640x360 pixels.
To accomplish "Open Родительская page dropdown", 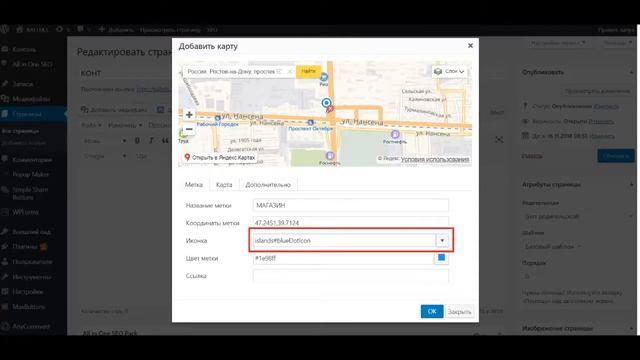I will pos(577,216).
